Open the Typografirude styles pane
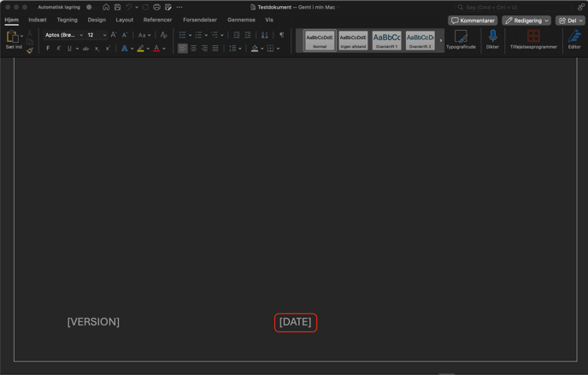This screenshot has width=588, height=375. [461, 38]
